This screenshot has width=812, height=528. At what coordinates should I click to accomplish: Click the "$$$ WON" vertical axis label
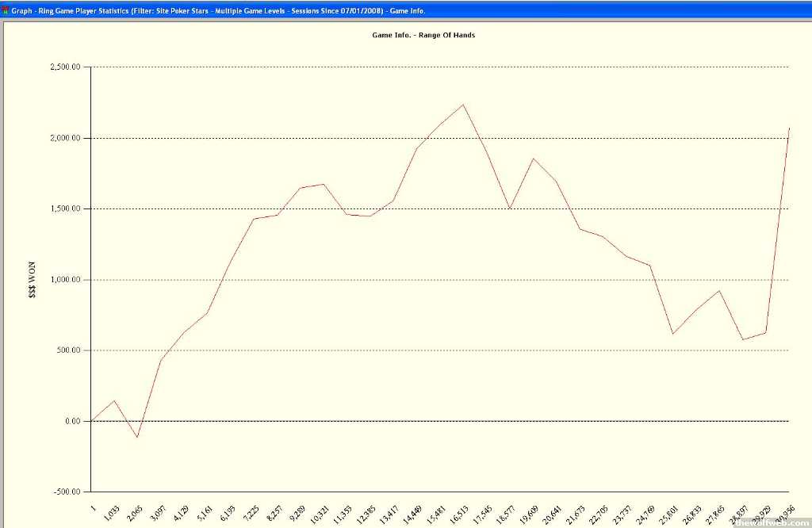(32, 280)
